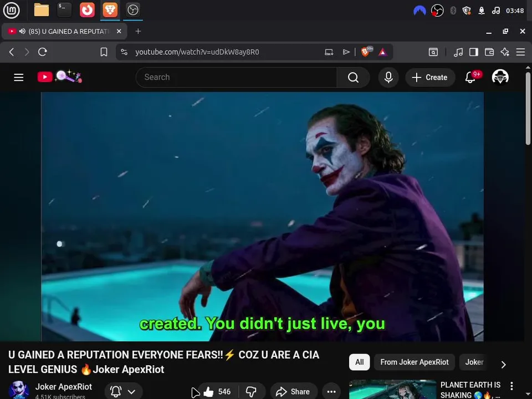Install or cast page icon in address bar
Image resolution: width=532 pixels, height=399 pixels.
coord(329,52)
